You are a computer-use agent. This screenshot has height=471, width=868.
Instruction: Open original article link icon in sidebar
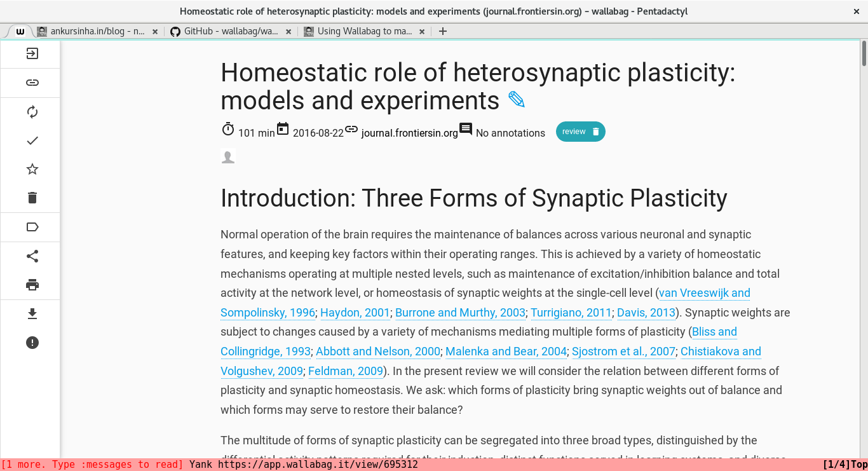coord(32,83)
